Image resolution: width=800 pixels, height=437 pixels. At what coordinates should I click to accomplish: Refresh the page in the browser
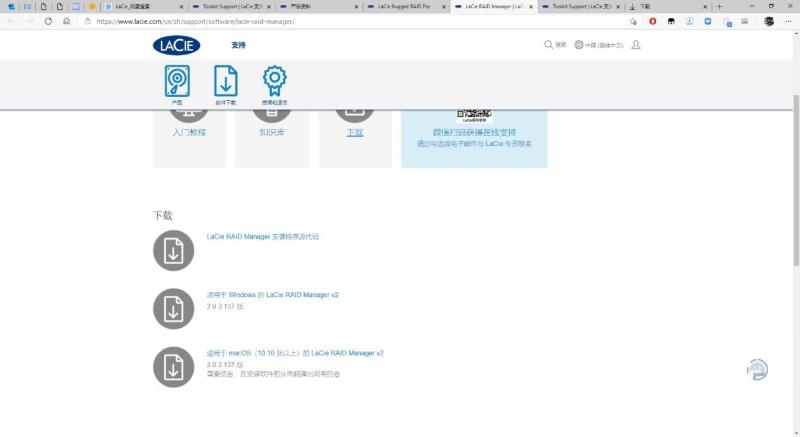(48, 21)
